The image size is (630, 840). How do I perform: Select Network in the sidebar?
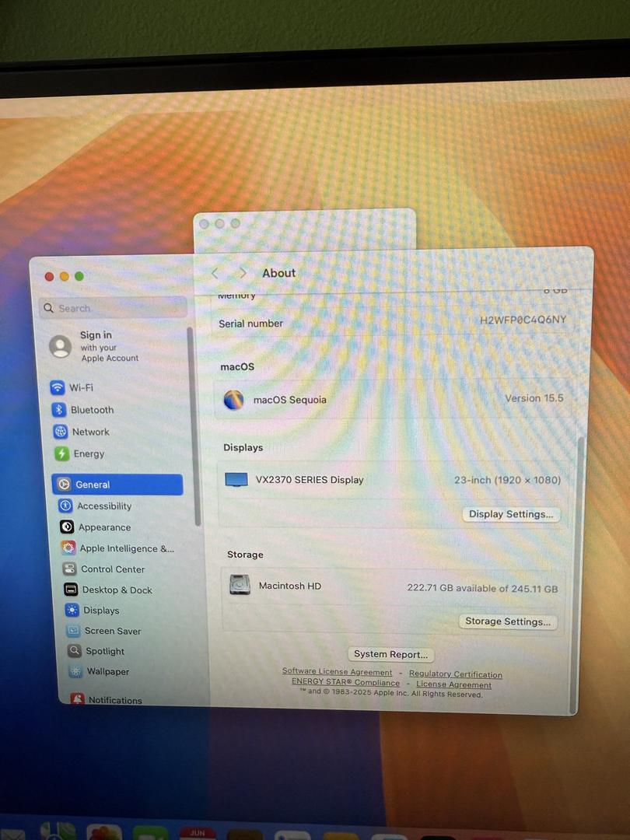coord(82,432)
